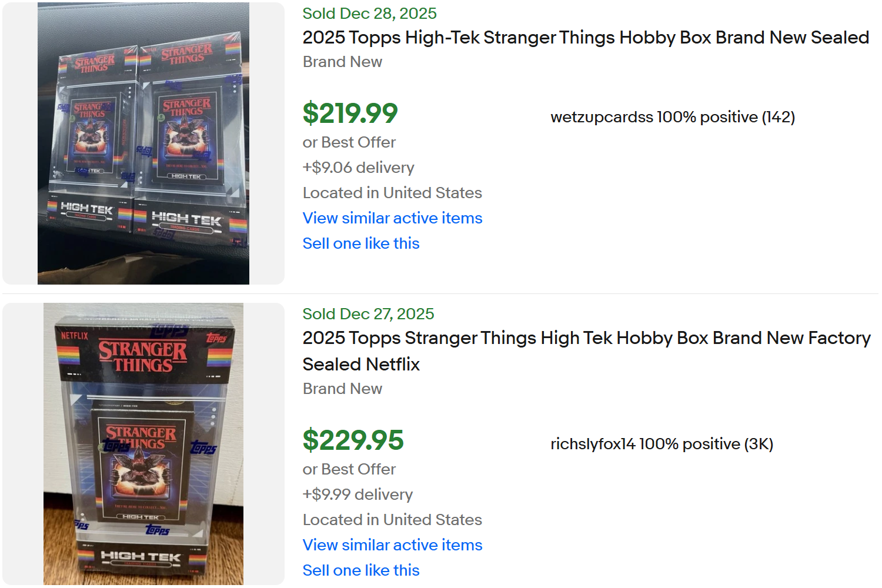
Task: Click the +$9.06 delivery text
Action: [x=358, y=168]
